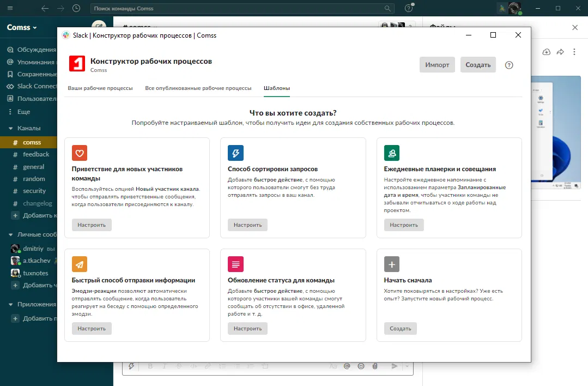This screenshot has height=386, width=588.
Task: Click the Импорт button
Action: (x=437, y=65)
